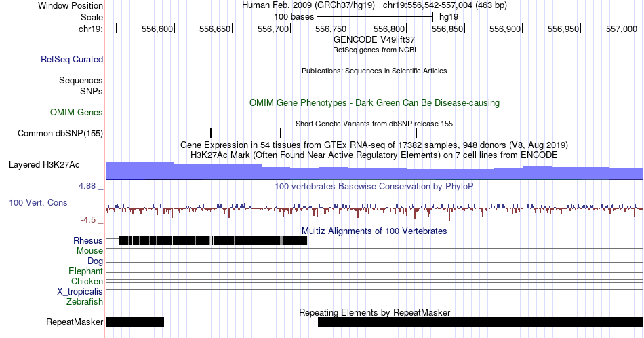Click the SNPs label

coord(92,91)
